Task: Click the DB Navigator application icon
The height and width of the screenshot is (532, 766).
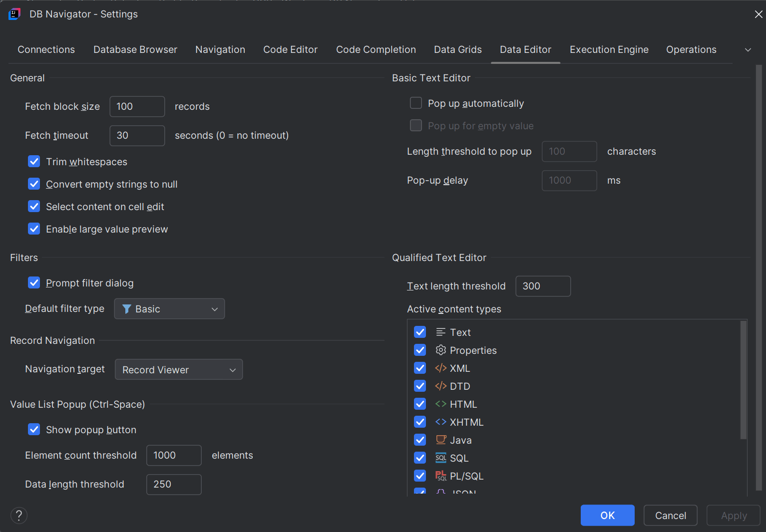Action: pyautogui.click(x=14, y=14)
